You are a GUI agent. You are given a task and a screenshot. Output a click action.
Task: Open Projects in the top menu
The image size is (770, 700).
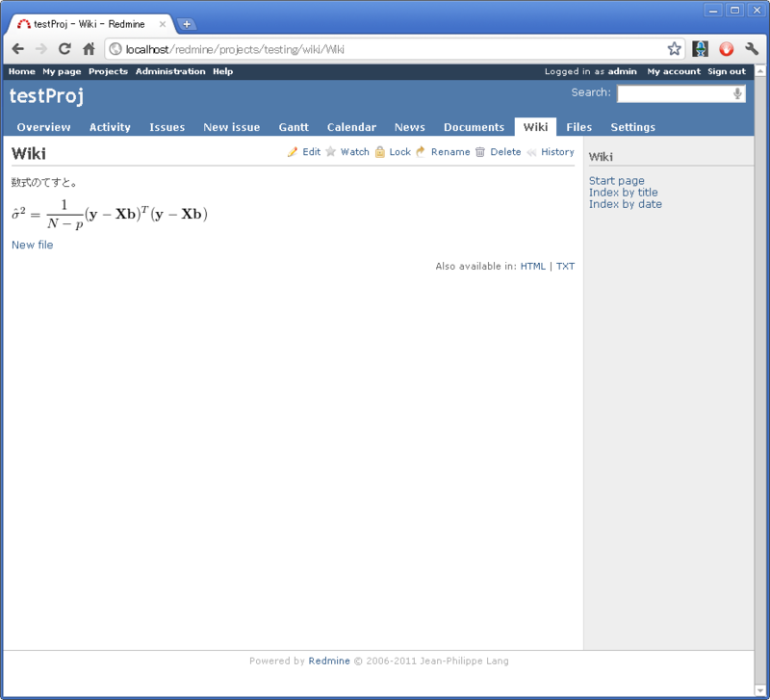click(x=108, y=71)
